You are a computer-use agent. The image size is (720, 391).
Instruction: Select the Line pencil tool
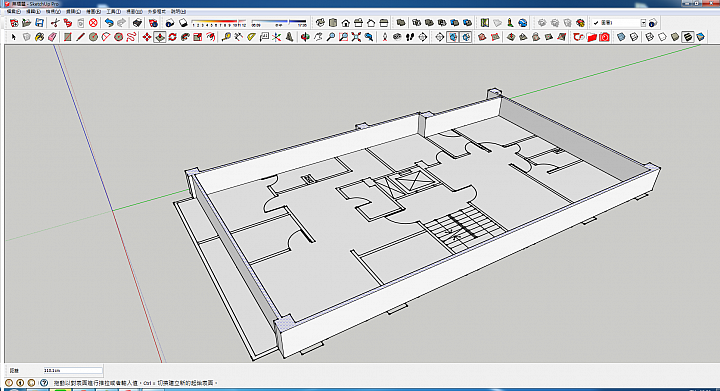click(80, 37)
